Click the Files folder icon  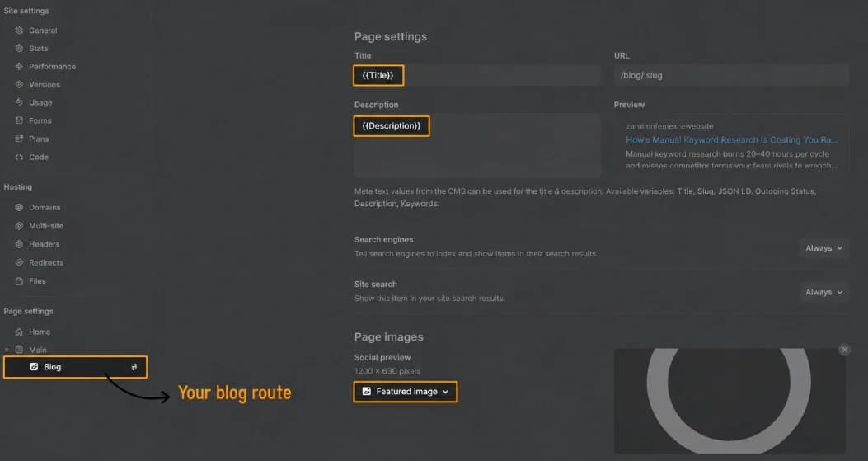pos(20,281)
